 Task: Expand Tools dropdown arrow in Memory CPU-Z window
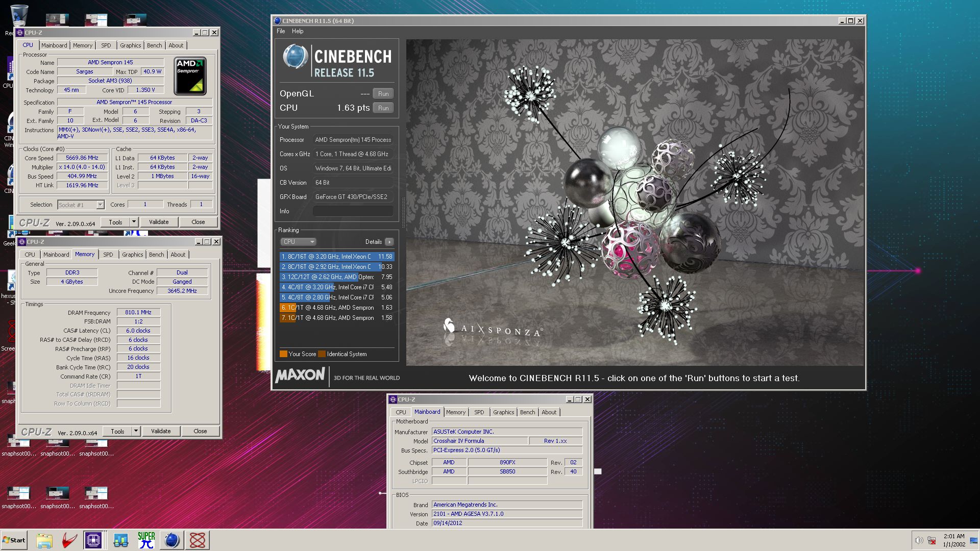pyautogui.click(x=136, y=432)
